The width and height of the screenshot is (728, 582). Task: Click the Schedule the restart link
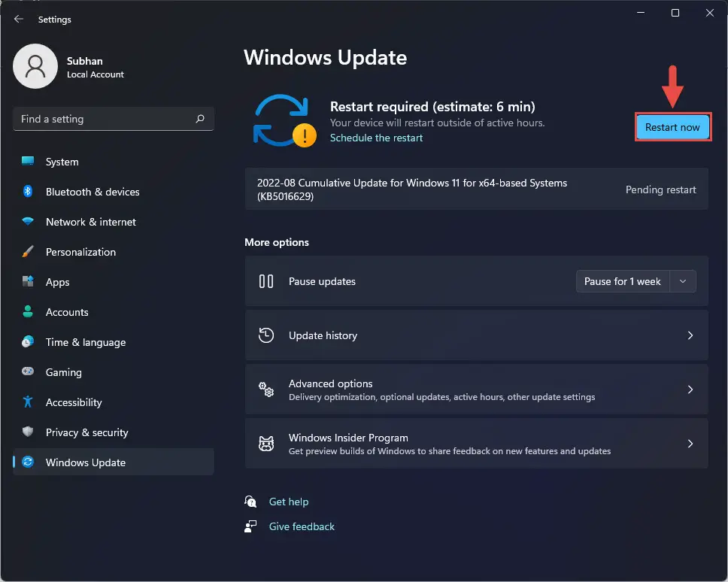click(x=376, y=138)
